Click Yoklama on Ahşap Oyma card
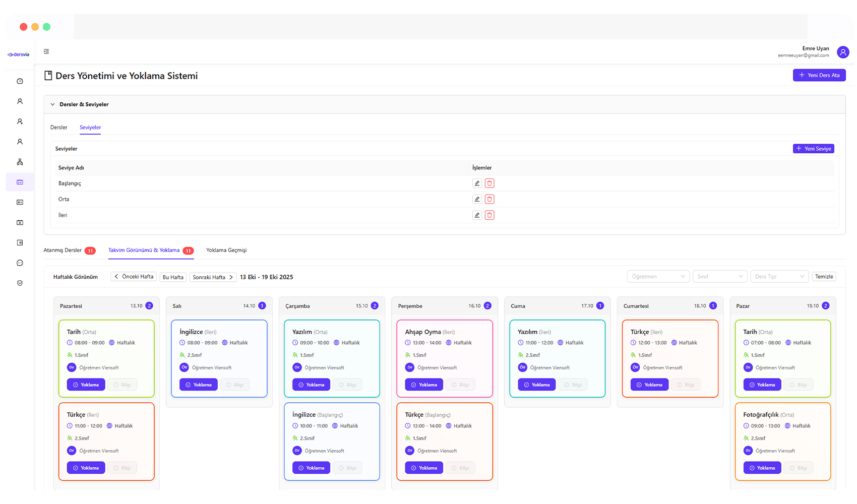The image size is (857, 504). coord(424,385)
